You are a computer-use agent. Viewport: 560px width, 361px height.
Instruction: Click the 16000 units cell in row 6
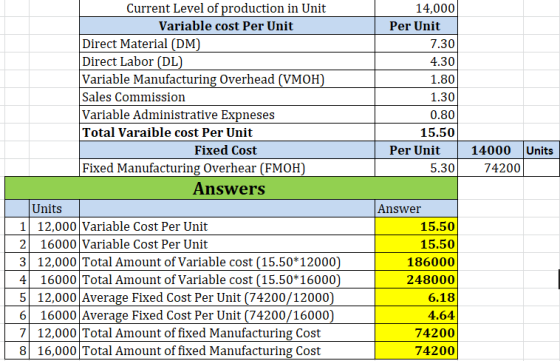click(x=54, y=315)
